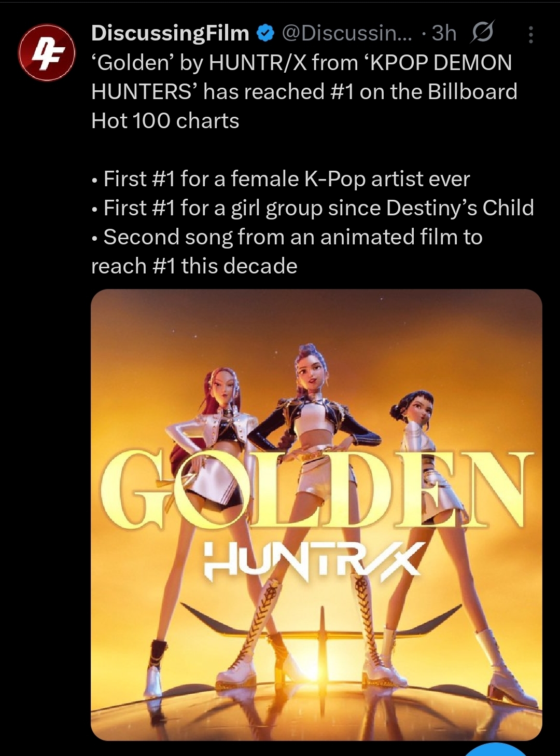
Task: Tap the 'reach #1 this decade' text
Action: pyautogui.click(x=194, y=266)
